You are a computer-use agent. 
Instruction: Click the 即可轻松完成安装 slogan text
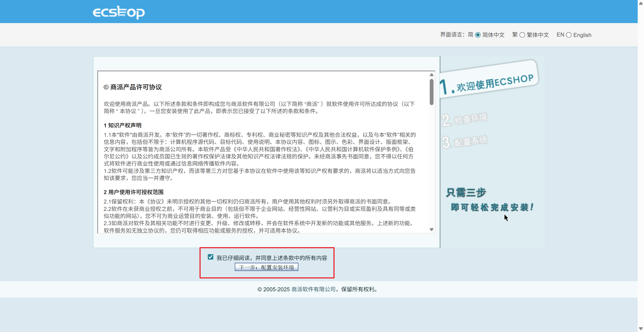coord(492,207)
